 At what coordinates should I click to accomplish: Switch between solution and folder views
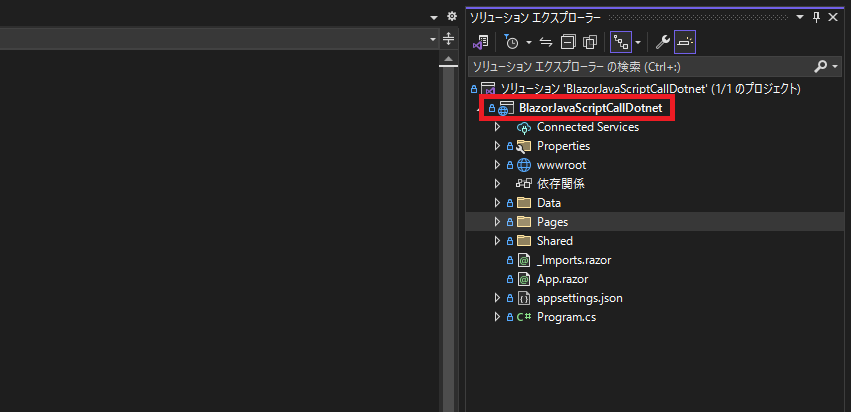pyautogui.click(x=481, y=42)
